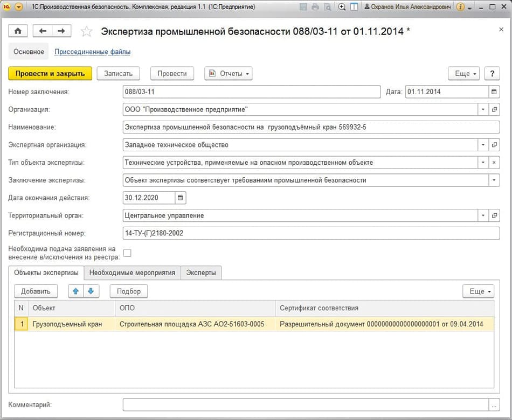Select the Разрешительный документ cell
Image resolution: width=512 pixels, height=420 pixels.
click(385, 324)
